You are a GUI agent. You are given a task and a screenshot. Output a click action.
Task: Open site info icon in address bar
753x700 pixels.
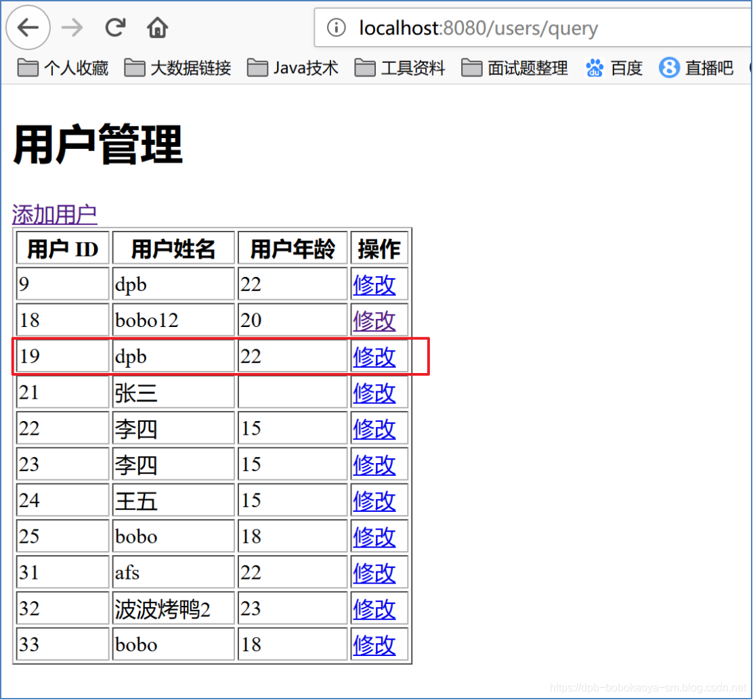point(336,27)
